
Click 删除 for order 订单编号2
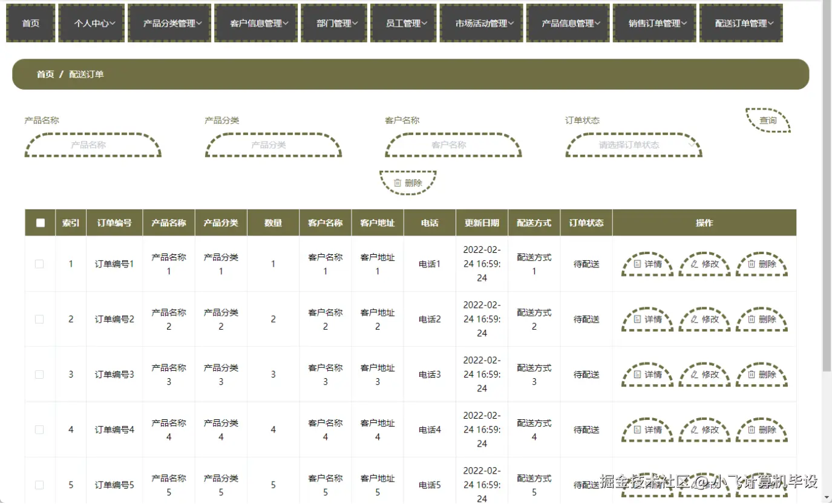762,319
